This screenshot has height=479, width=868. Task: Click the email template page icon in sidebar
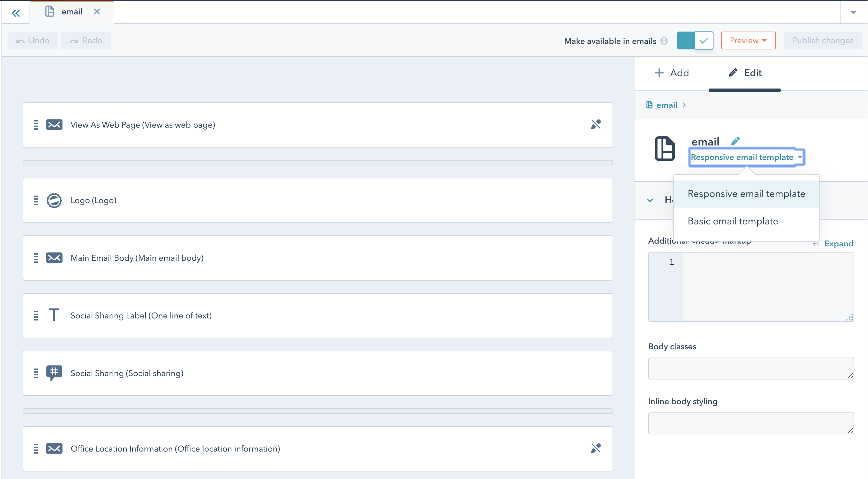coord(665,149)
